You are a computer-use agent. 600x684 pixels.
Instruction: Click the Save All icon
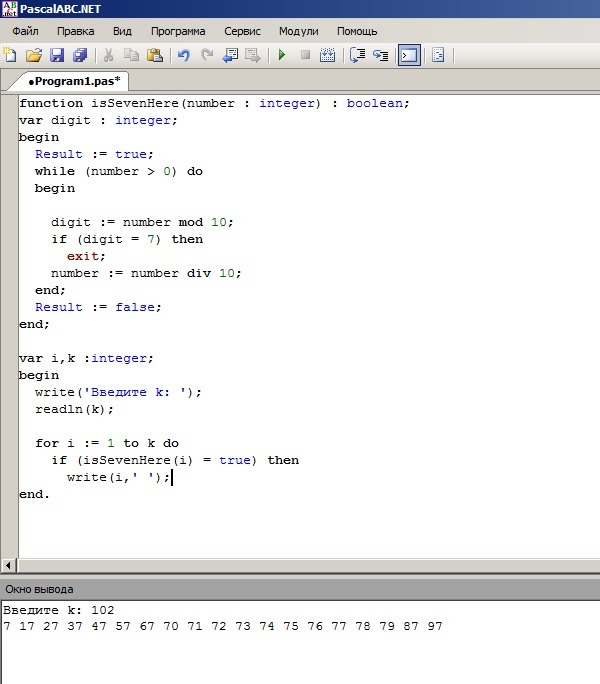[x=80, y=55]
